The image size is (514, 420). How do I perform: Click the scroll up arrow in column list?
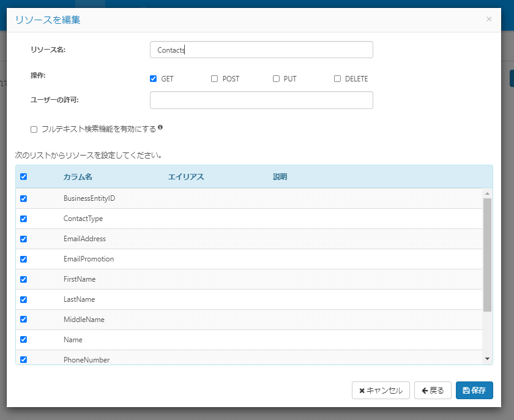[x=487, y=193]
